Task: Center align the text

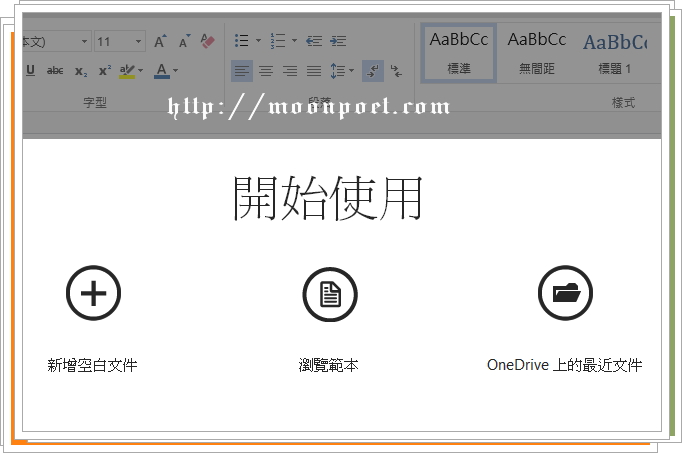Action: [266, 70]
